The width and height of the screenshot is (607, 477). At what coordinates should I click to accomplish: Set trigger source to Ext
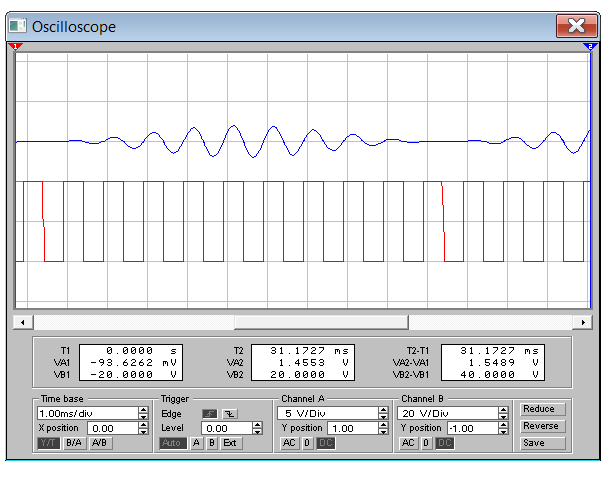231,443
